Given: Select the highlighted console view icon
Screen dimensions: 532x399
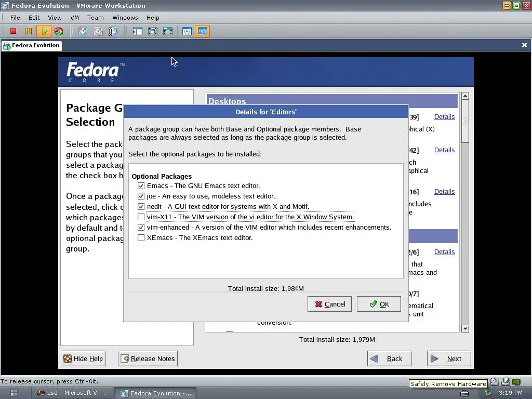Looking at the screenshot, I should pos(202,31).
